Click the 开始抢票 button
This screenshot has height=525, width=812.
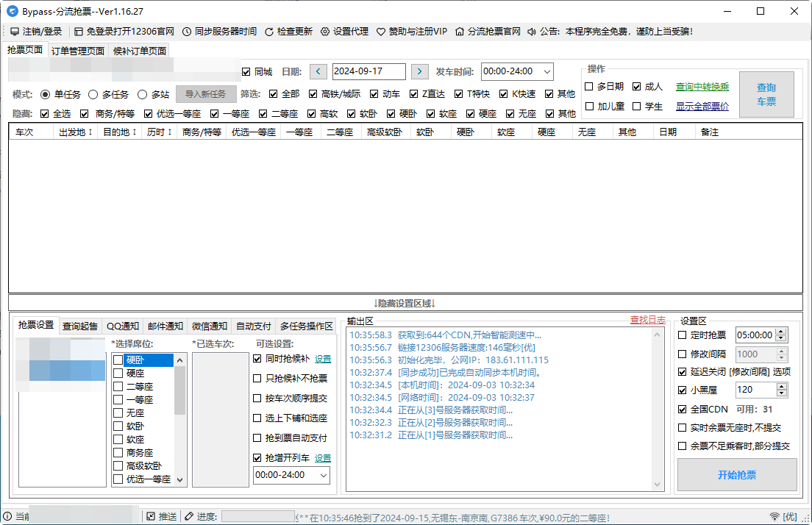click(736, 474)
